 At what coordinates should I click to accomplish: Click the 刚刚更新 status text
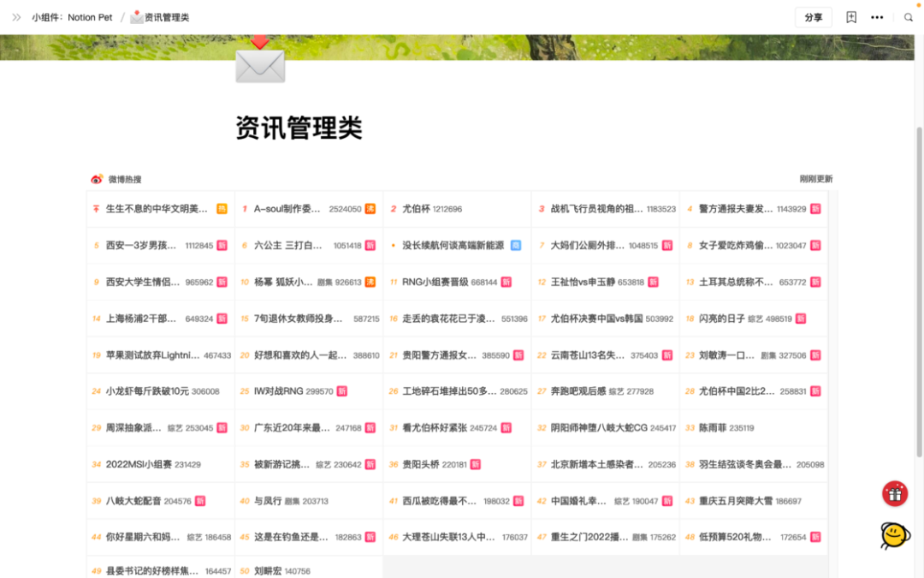[x=815, y=179]
